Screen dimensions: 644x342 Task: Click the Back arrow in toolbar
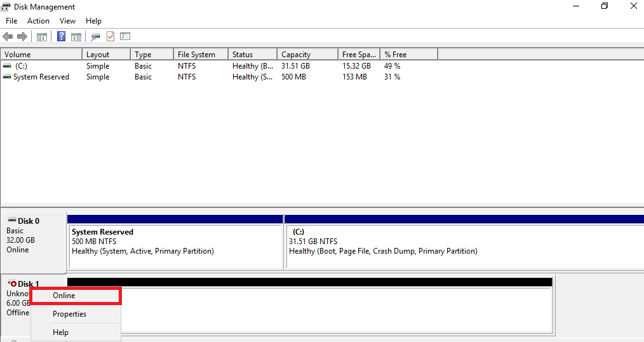pos(8,37)
